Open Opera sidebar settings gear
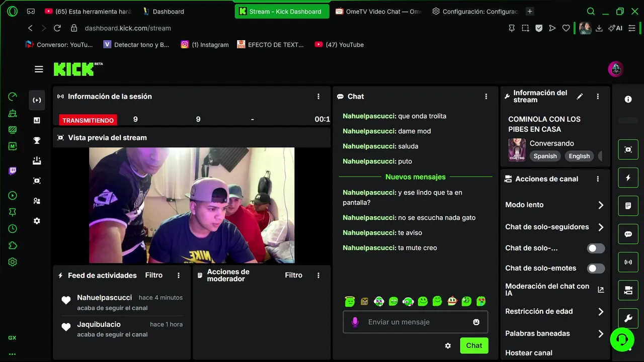 coord(13,262)
